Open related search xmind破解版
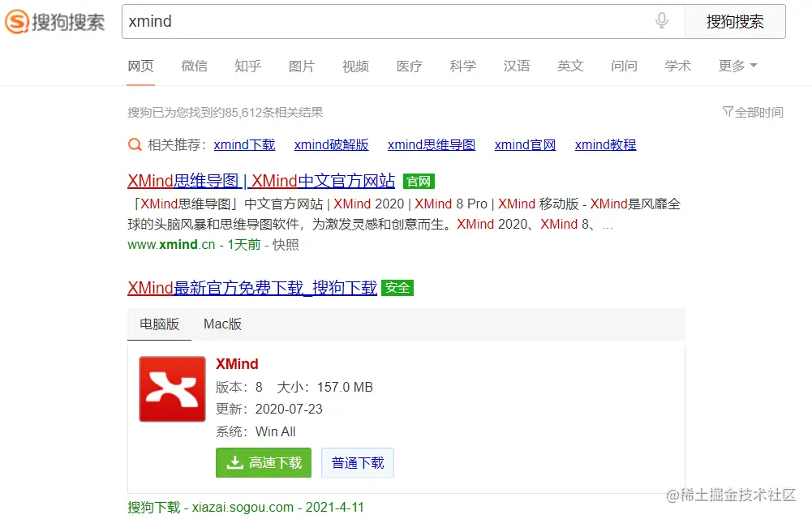Viewport: 812px width, 519px height. (332, 145)
